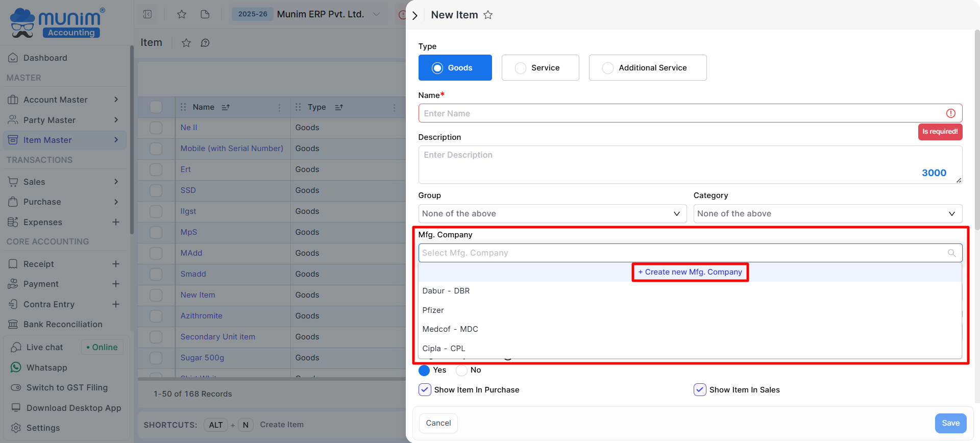Select the Service type radio button
Viewport: 980px width, 443px height.
tap(521, 68)
